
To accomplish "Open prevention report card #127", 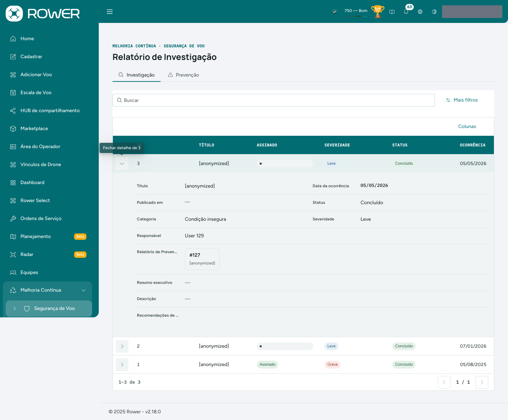I will 202,259.
